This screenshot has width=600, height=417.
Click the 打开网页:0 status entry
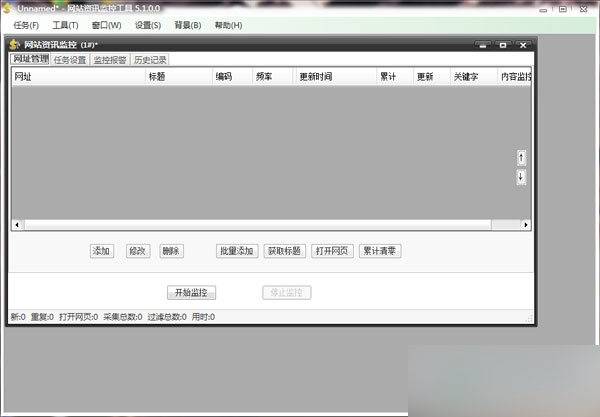78,317
